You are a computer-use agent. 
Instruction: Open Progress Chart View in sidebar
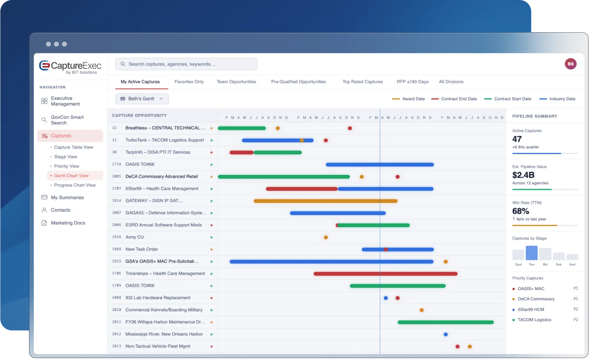[75, 185]
